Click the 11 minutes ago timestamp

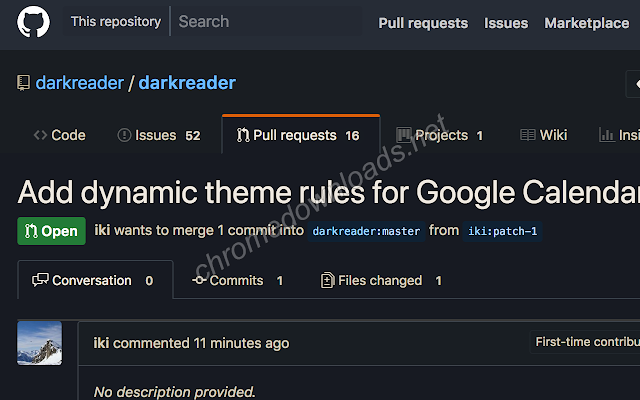click(x=242, y=343)
